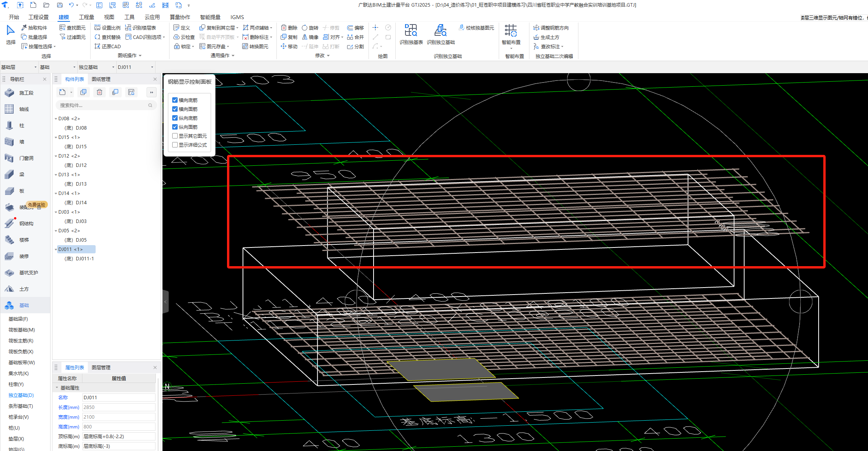Viewport: 868px width, 451px height.
Task: Click 生成土方 generate earthwork
Action: 546,37
